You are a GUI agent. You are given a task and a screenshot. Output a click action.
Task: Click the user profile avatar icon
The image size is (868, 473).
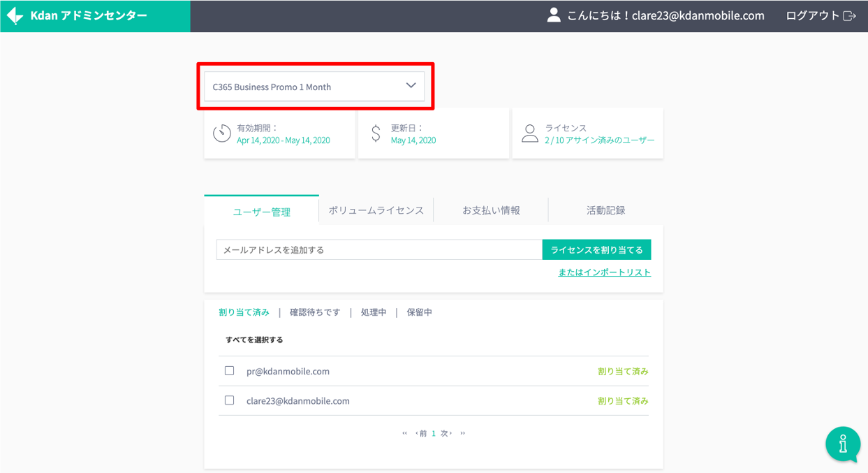554,15
